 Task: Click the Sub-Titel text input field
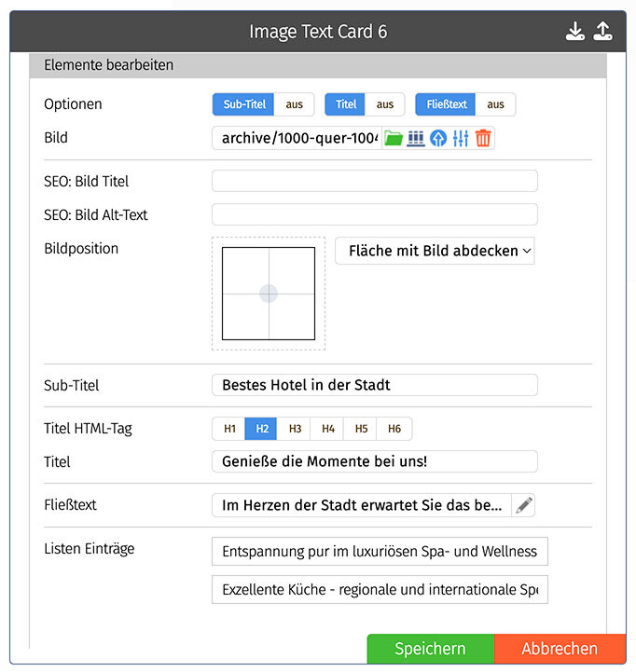(x=375, y=385)
